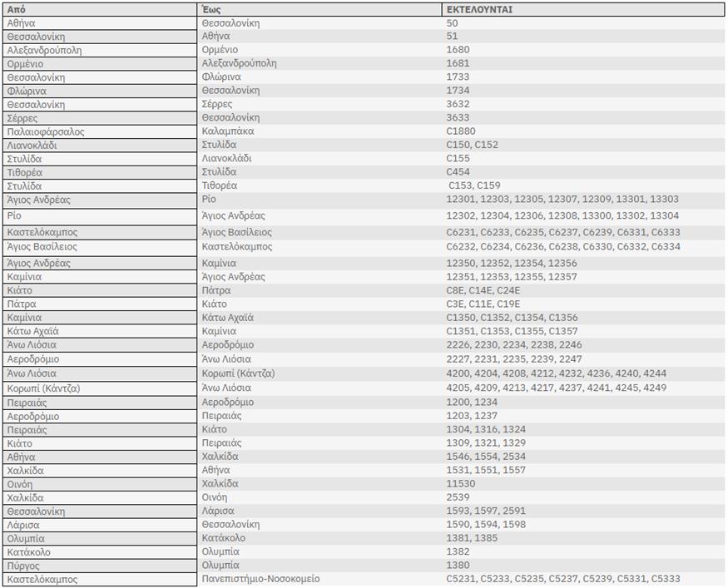Select 'Αλεξανδρούπολη' in the Από column

[x=44, y=50]
